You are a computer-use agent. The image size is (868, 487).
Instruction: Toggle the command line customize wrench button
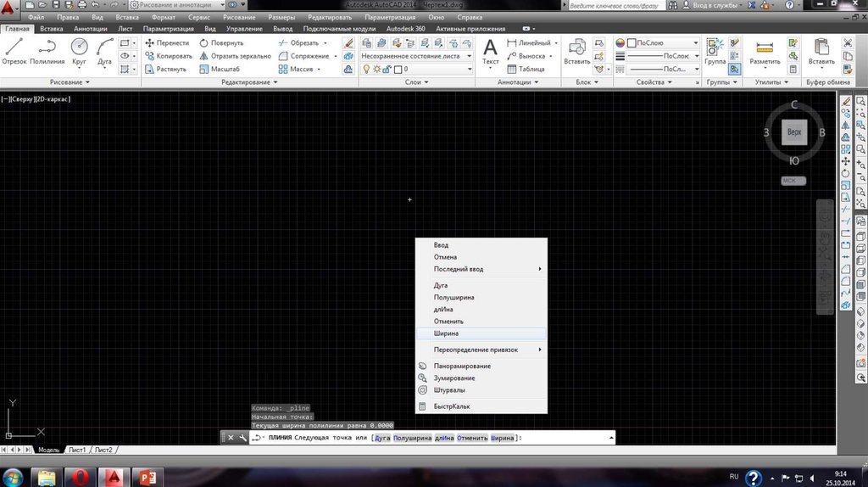point(243,438)
